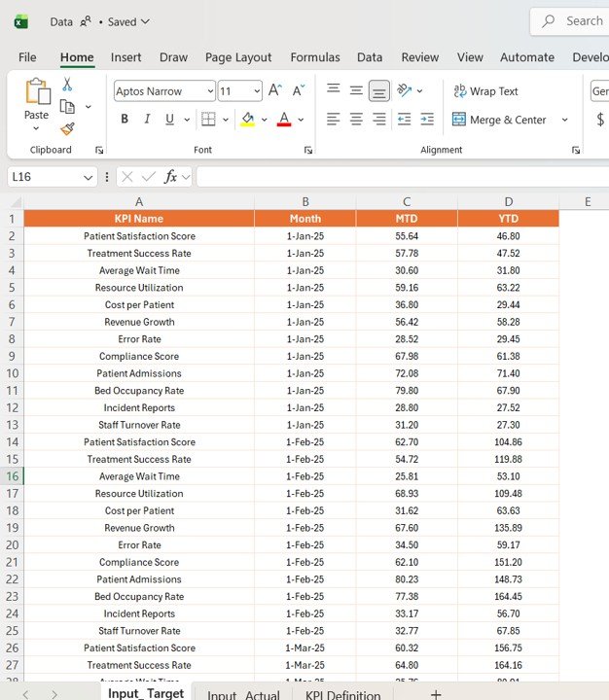Click Decrease Indent icon

coord(405,120)
